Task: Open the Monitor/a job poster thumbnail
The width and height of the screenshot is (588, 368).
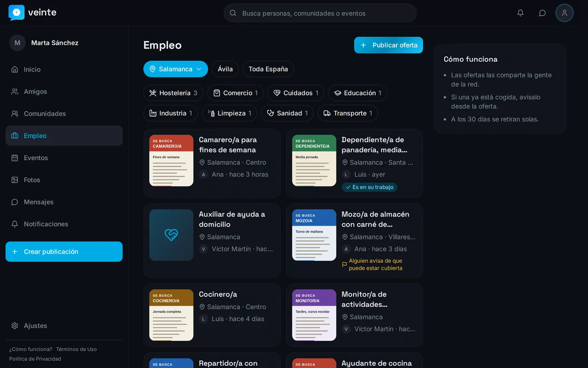Action: 314,315
